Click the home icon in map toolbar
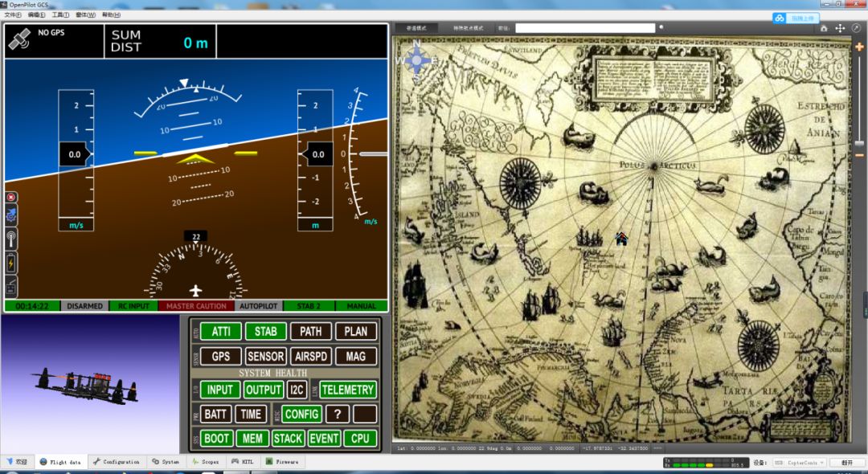Viewport: 868px width, 474px height. [x=824, y=28]
